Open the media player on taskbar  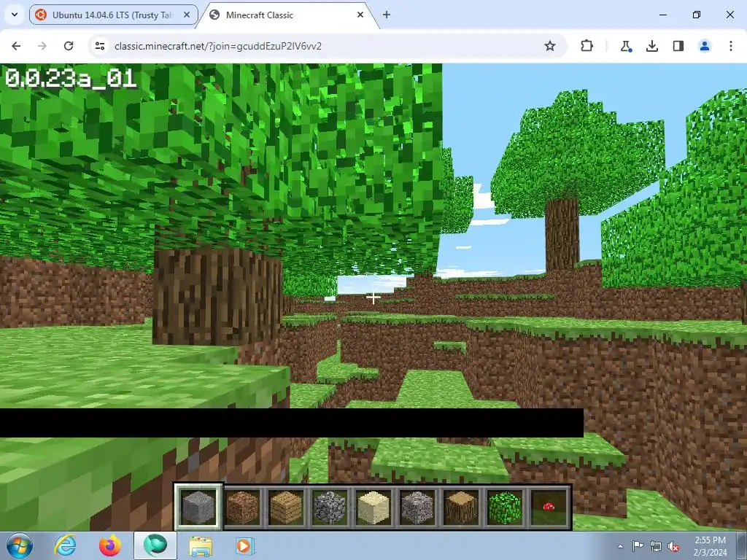point(245,545)
